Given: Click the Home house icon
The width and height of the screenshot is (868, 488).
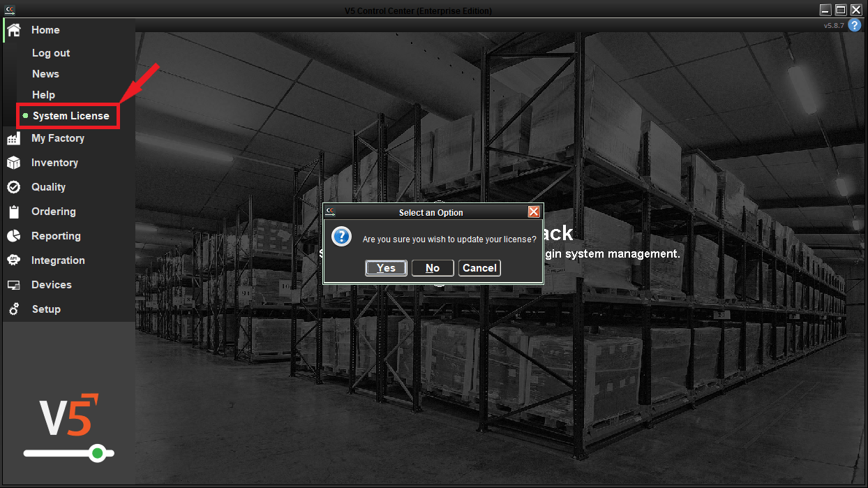Looking at the screenshot, I should (x=13, y=30).
